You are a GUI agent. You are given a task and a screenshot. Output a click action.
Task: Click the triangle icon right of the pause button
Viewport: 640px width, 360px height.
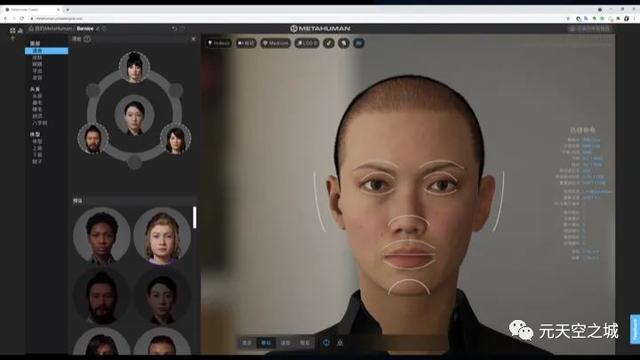pyautogui.click(x=340, y=343)
